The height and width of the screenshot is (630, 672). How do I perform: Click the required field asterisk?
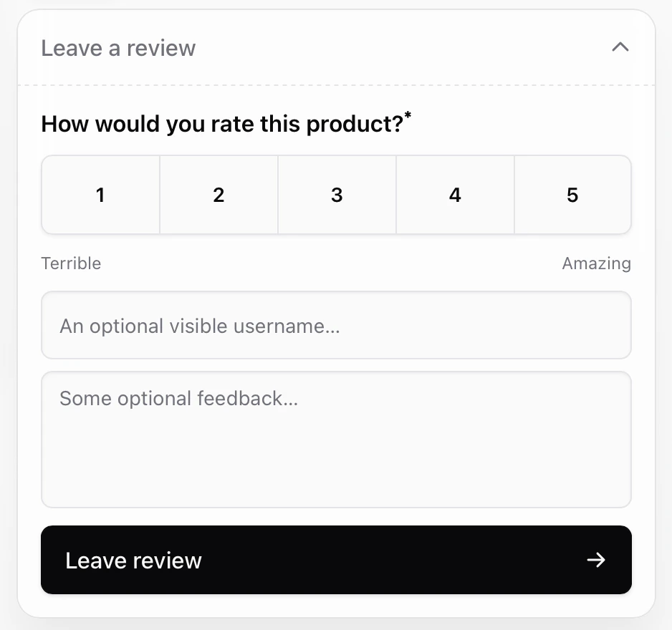(x=408, y=115)
